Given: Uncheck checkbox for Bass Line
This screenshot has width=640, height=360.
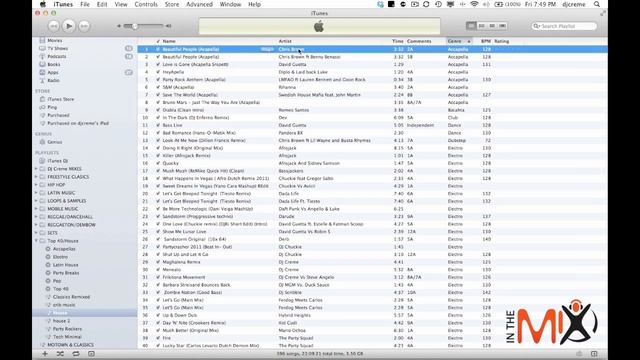Looking at the screenshot, I should pyautogui.click(x=158, y=125).
